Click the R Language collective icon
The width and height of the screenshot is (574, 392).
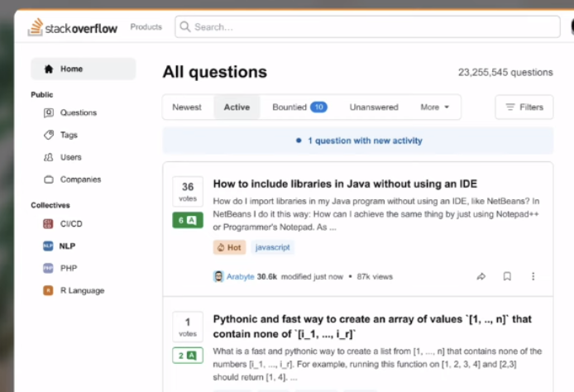pos(48,290)
